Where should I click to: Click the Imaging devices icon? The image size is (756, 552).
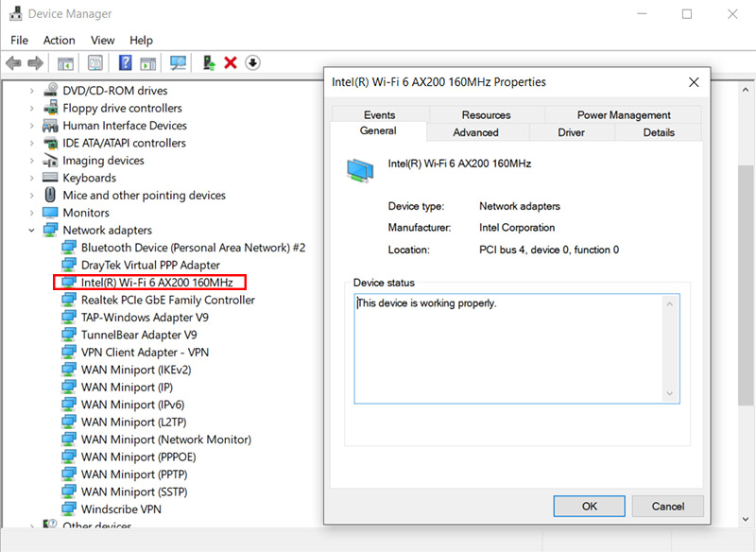[x=51, y=160]
